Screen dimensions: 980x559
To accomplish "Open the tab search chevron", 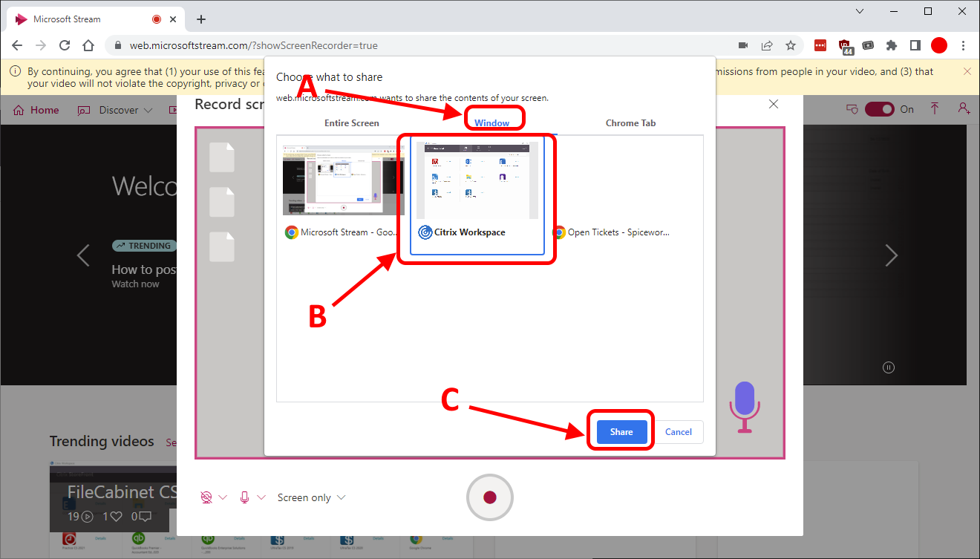I will tap(860, 11).
